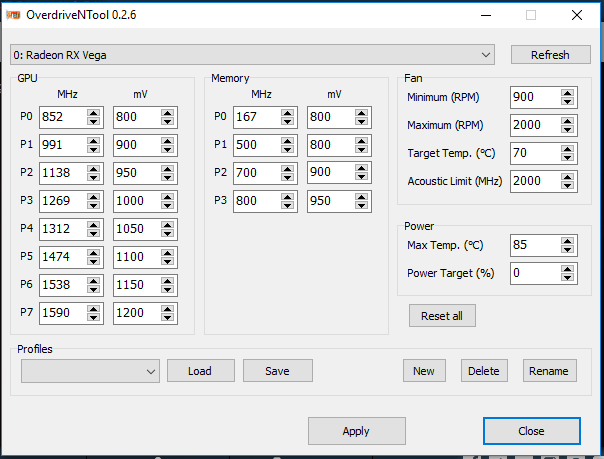Minimize the OverdriveNTool window
Viewport: 604px width, 459px height.
(486, 15)
